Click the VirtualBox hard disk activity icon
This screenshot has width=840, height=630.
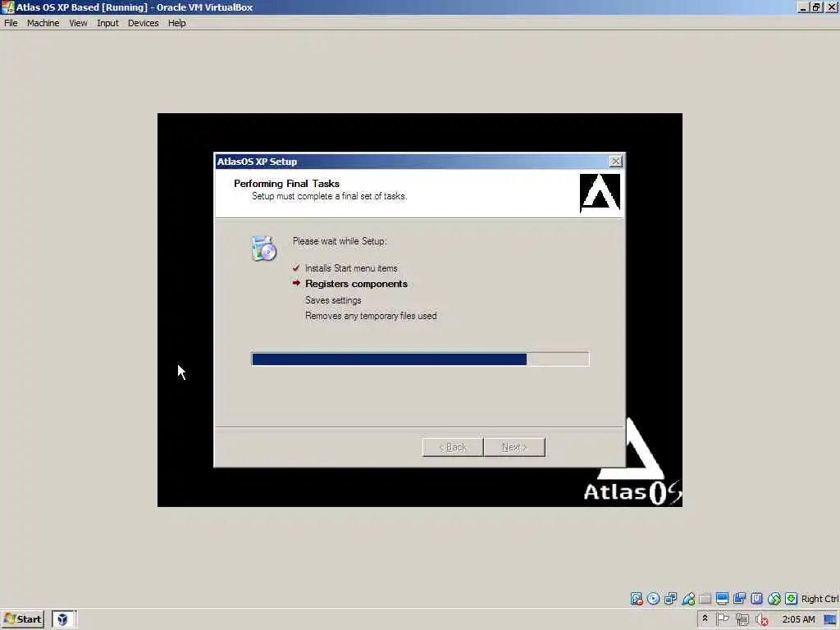pos(636,598)
